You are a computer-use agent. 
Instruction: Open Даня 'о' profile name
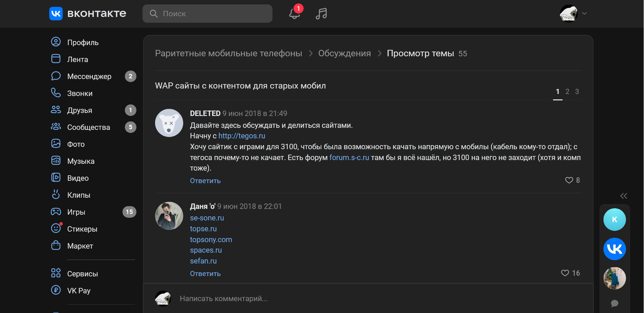(x=203, y=206)
